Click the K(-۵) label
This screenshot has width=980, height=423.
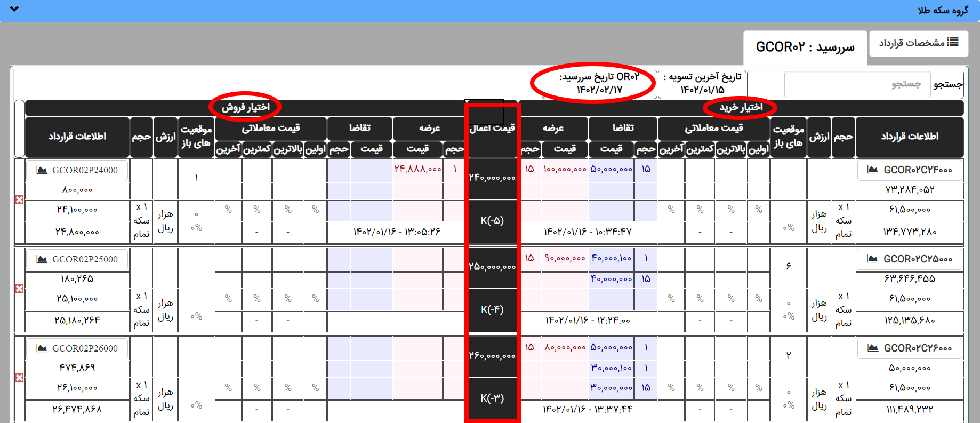492,221
